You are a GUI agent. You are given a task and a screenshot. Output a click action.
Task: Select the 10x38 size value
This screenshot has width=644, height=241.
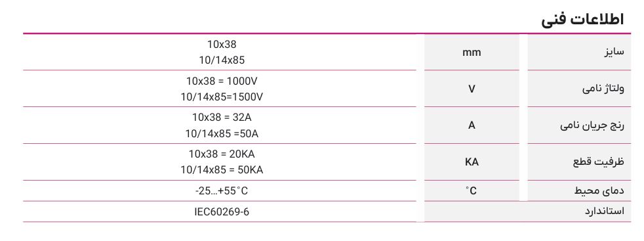pos(222,44)
